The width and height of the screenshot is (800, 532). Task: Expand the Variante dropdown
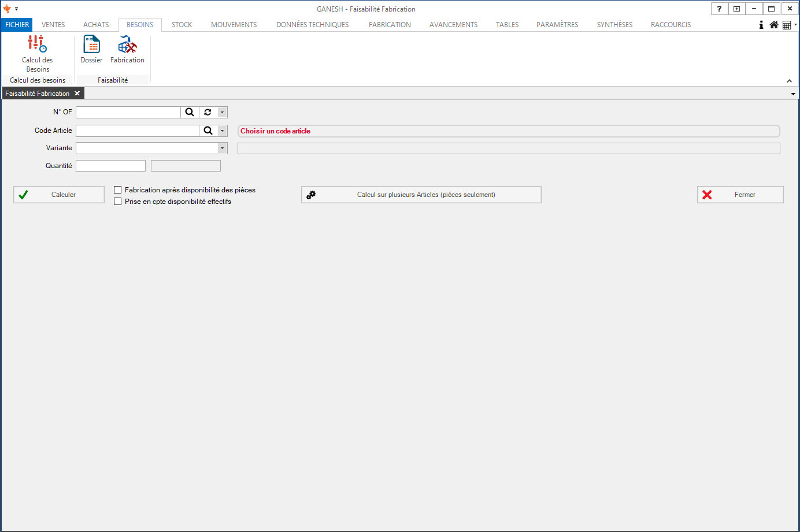(222, 148)
